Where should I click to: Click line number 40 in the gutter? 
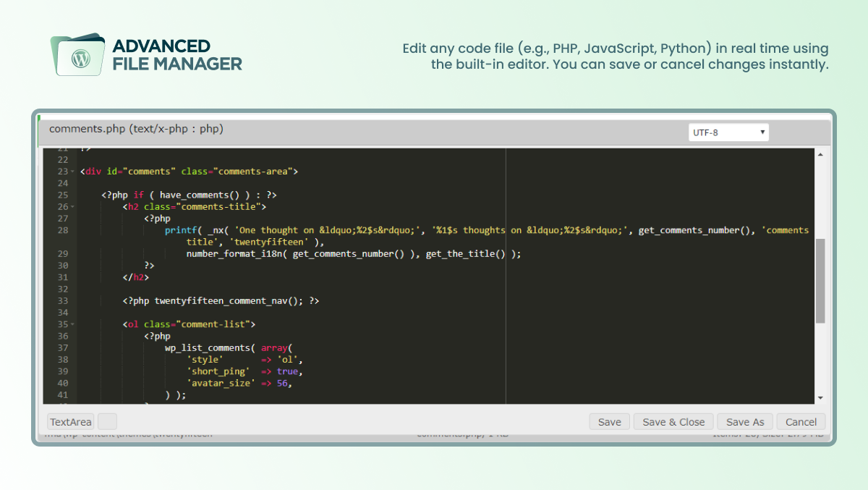(62, 383)
